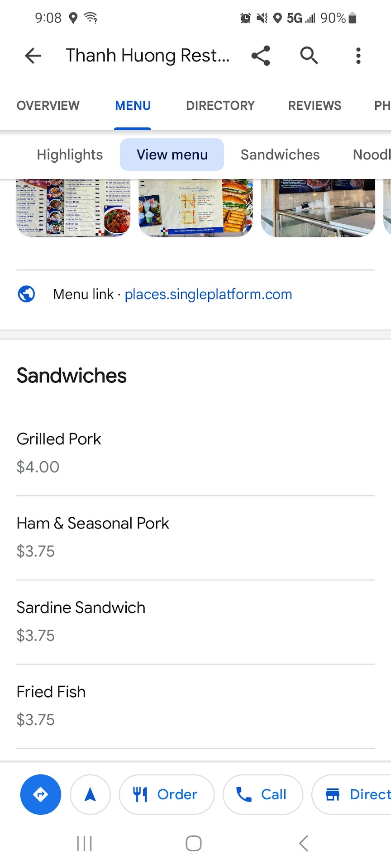Select the Highlights chip
Viewport: 391px width, 868px height.
tap(70, 155)
